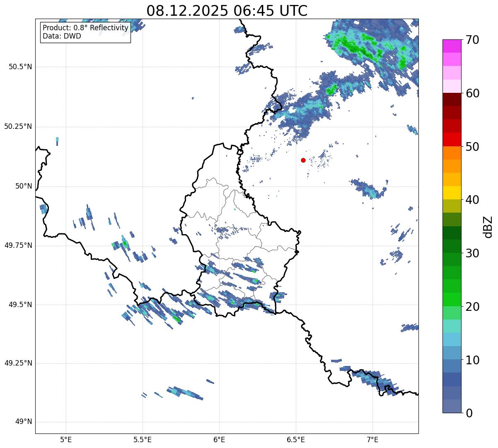Click the 49.25°N latitude label

(x=18, y=363)
